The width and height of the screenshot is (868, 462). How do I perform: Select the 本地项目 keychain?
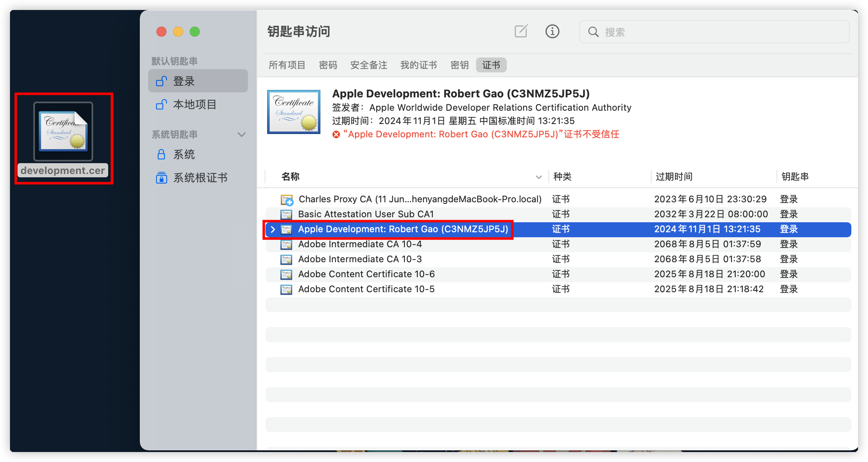[x=198, y=104]
